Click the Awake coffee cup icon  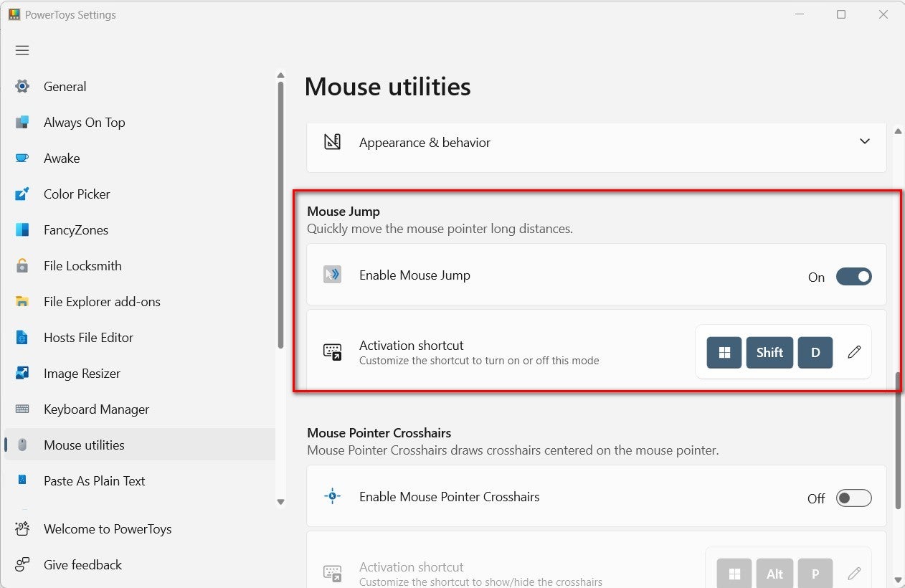point(22,158)
